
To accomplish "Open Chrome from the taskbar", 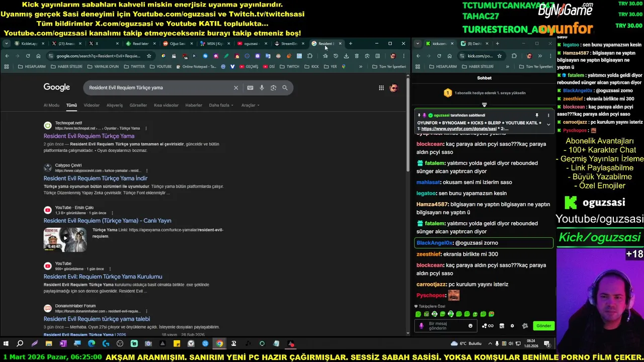I will [219, 344].
